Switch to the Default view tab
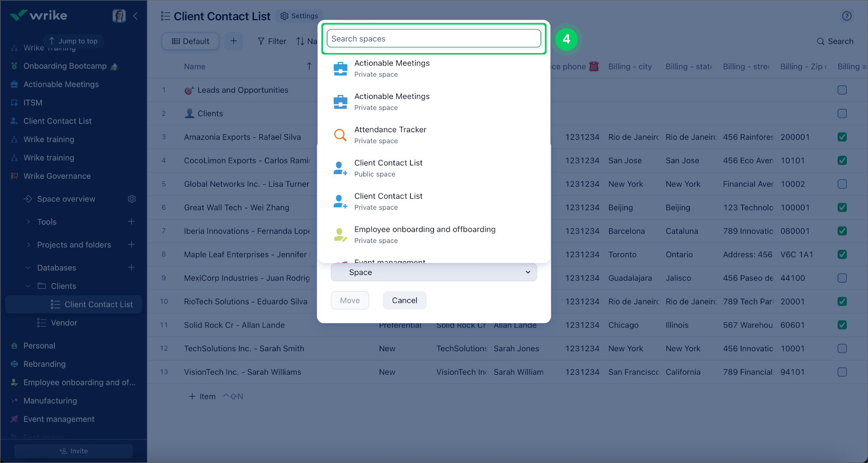The height and width of the screenshot is (463, 868). pyautogui.click(x=190, y=41)
